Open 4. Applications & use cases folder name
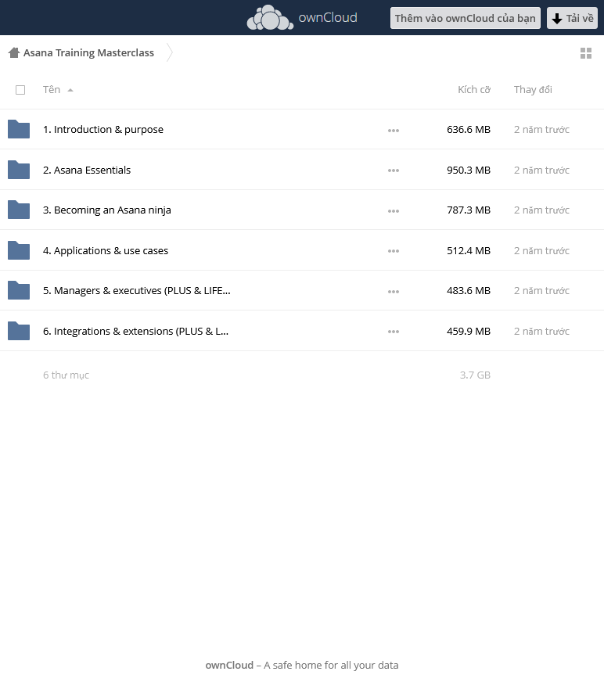The height and width of the screenshot is (700, 604). pos(106,251)
